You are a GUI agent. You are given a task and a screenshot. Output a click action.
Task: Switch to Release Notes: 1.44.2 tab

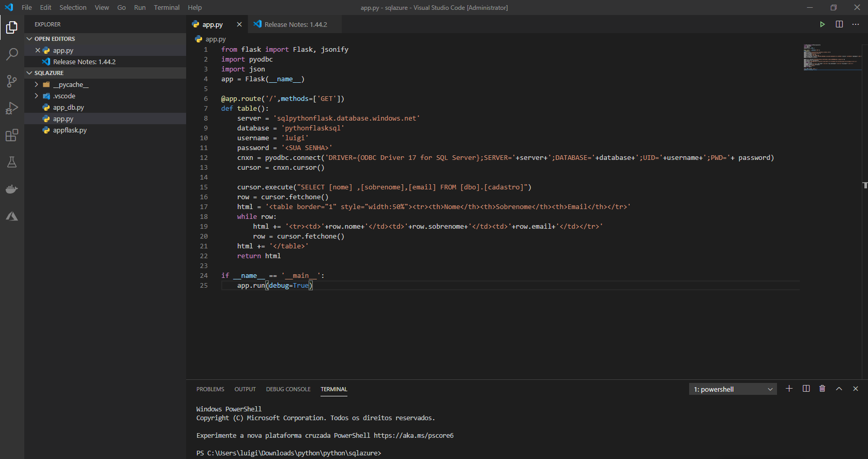pos(295,24)
